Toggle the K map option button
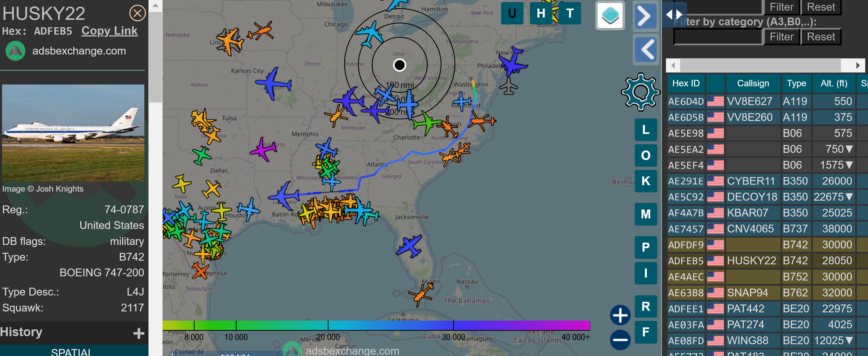The width and height of the screenshot is (868, 356). click(646, 181)
